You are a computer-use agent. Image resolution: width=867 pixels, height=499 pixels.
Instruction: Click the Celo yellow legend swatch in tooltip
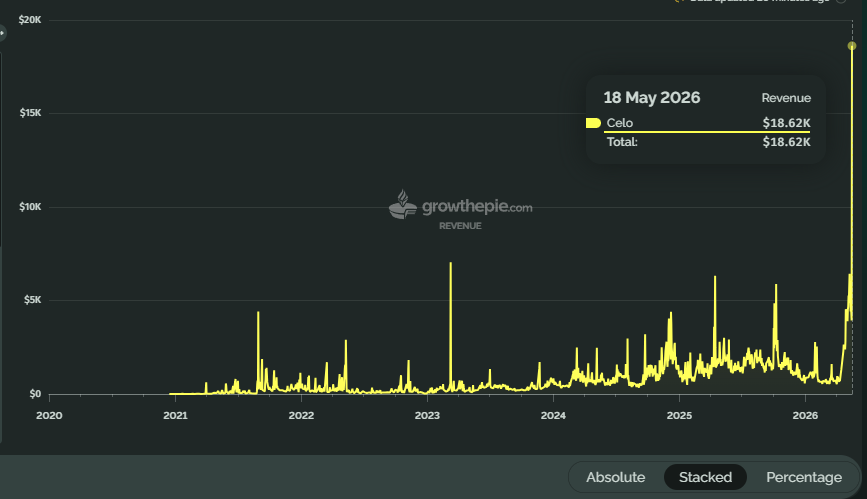593,123
